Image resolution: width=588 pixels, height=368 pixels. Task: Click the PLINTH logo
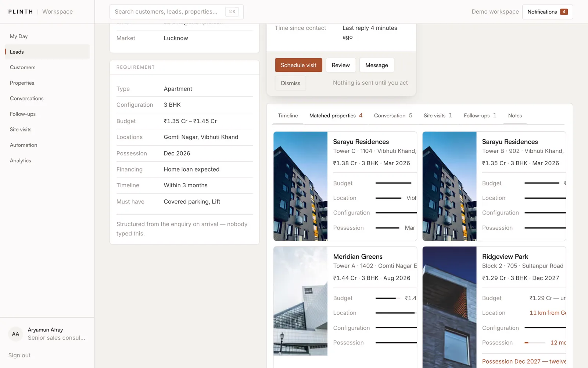[21, 12]
